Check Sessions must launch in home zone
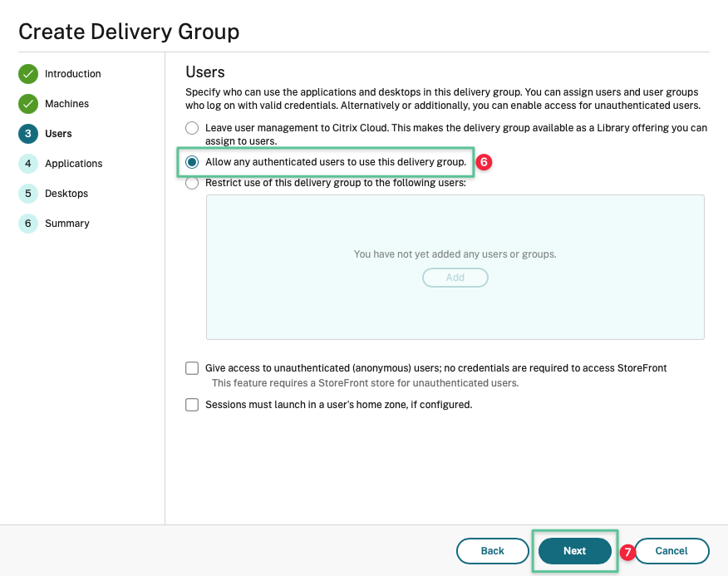Viewport: 728px width, 576px height. [192, 405]
